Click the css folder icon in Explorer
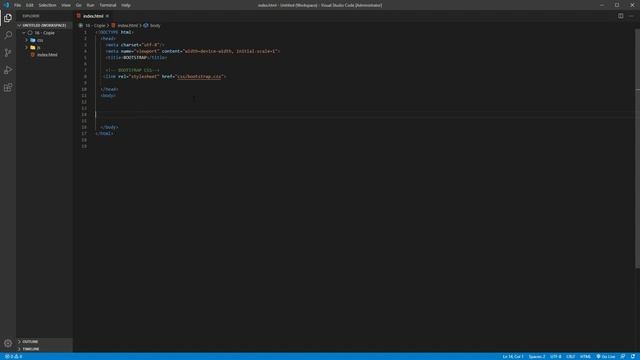Viewport: 640px width, 360px height. [x=33, y=40]
